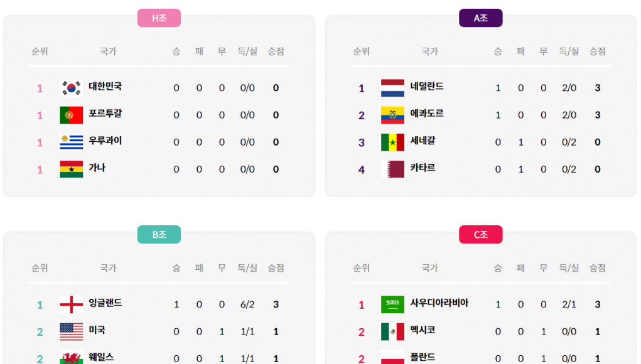Select the red C조 group tab
The height and width of the screenshot is (364, 641).
pos(480,235)
